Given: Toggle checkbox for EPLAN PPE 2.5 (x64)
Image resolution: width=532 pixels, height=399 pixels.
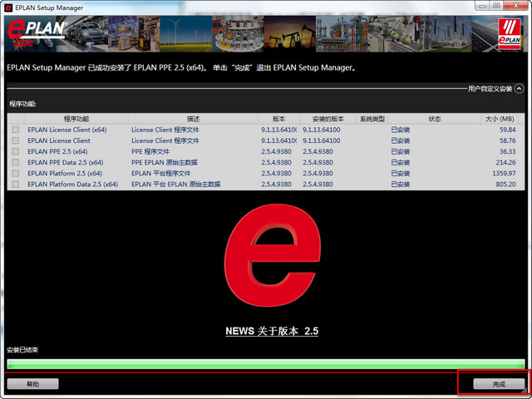Looking at the screenshot, I should pyautogui.click(x=15, y=151).
